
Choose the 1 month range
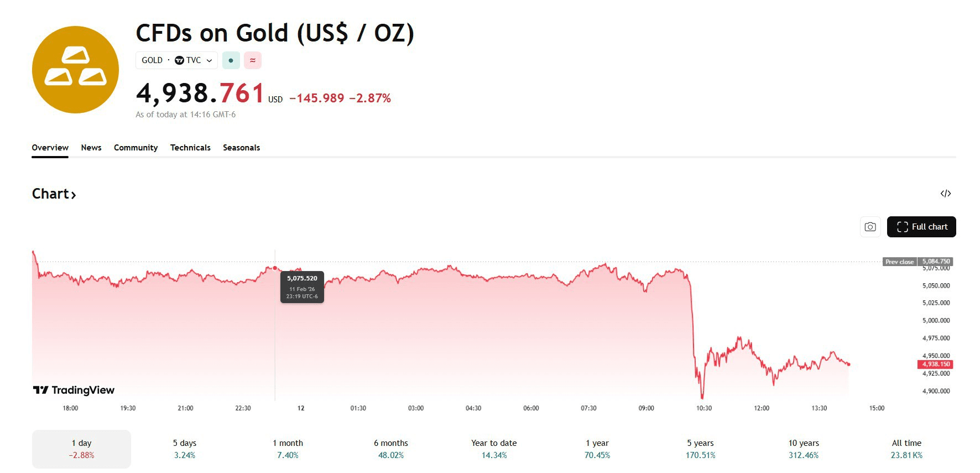pos(288,449)
